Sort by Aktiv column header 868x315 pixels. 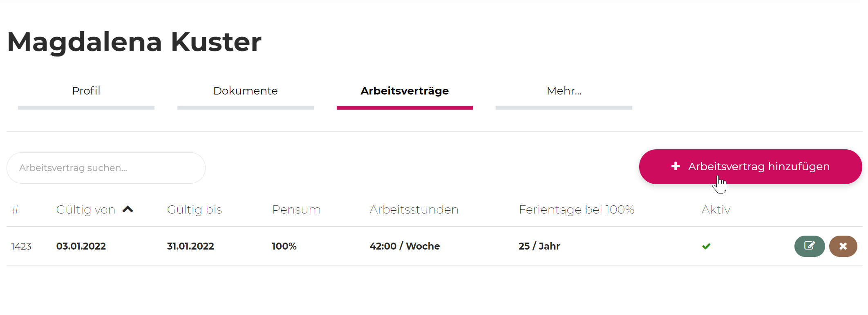click(716, 209)
